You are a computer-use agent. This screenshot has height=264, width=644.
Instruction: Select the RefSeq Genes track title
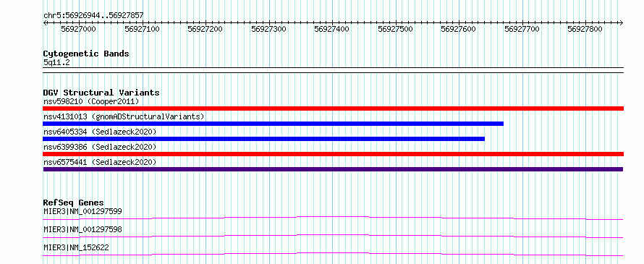coord(74,203)
